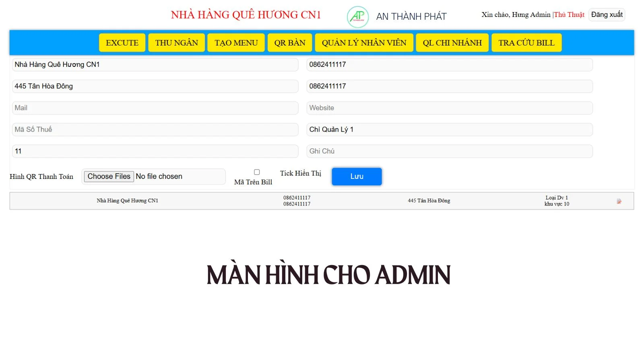
Task: Open the THU NGÂN menu
Action: click(177, 43)
